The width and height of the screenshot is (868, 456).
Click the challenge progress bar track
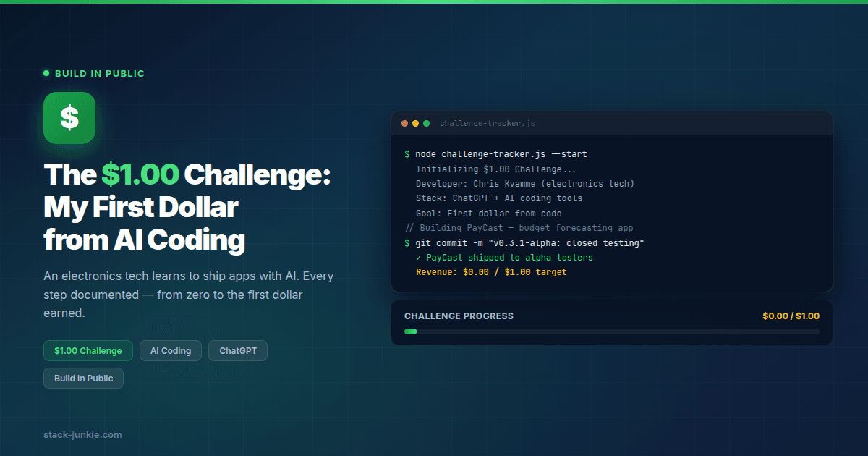coord(615,332)
